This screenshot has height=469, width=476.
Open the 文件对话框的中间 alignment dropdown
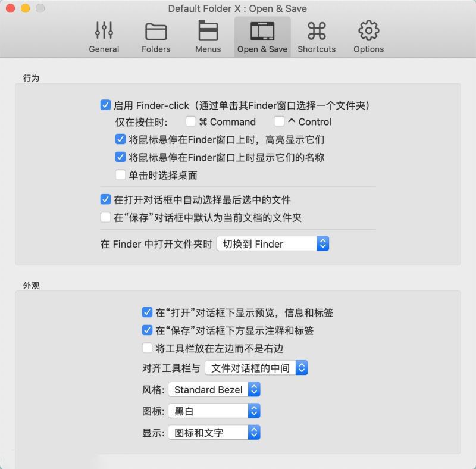pyautogui.click(x=256, y=368)
